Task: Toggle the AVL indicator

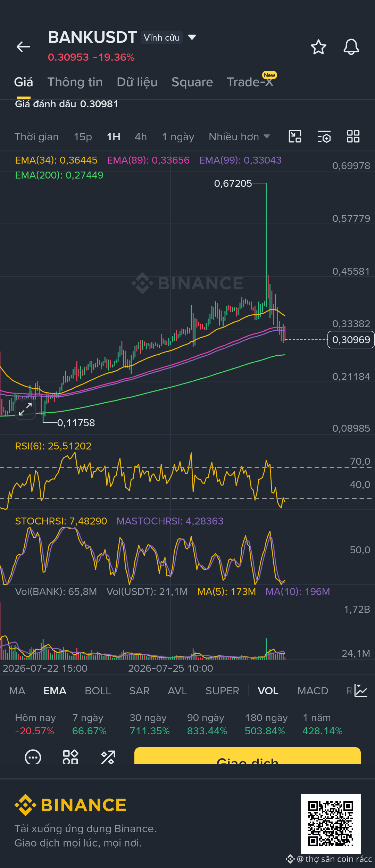Action: click(177, 691)
